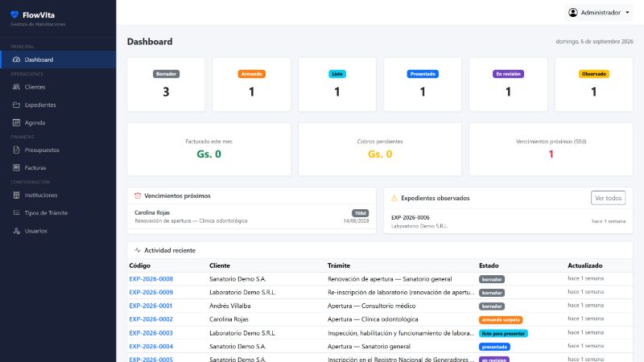Open expediente link EXP-2026-0002
The image size is (644, 362).
click(151, 319)
